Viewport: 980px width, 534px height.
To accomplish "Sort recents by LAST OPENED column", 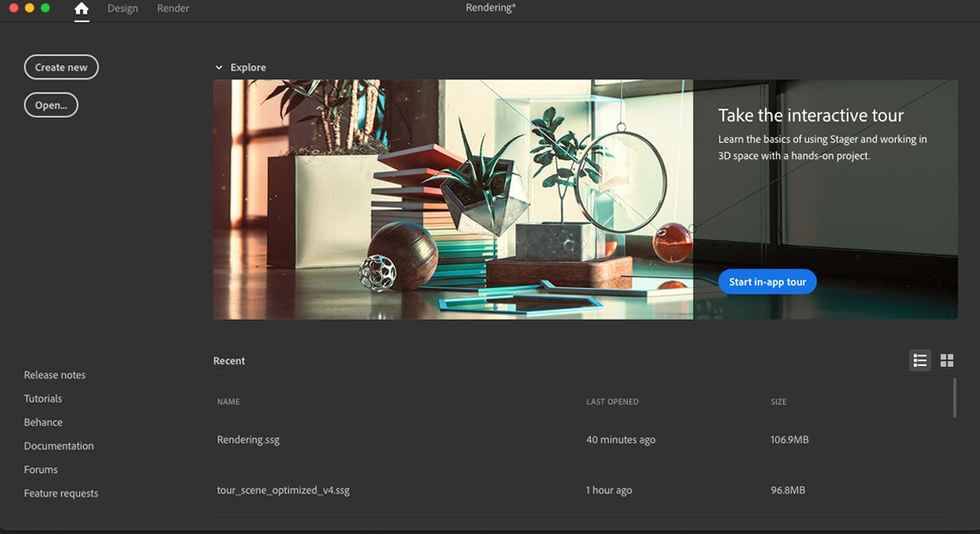I will (612, 401).
